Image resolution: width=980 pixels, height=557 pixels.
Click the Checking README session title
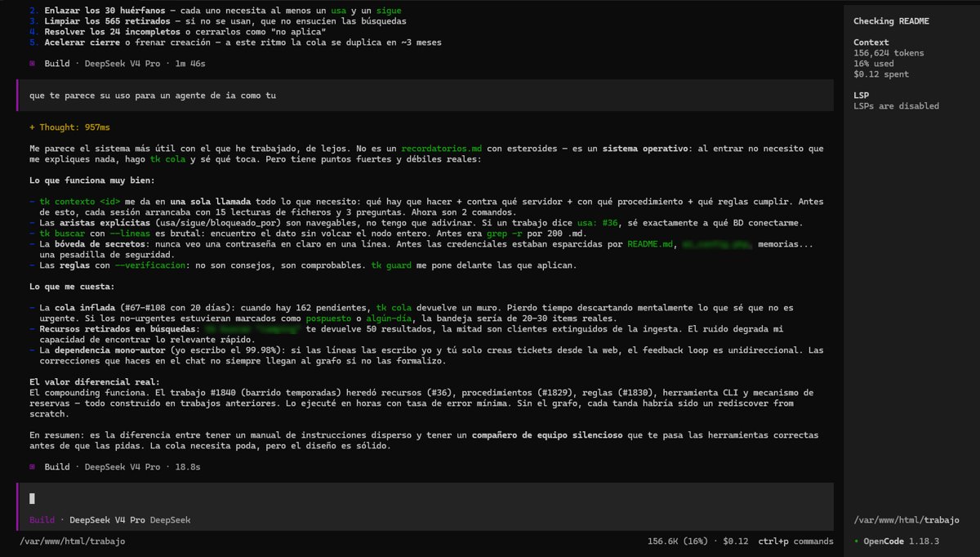point(891,21)
